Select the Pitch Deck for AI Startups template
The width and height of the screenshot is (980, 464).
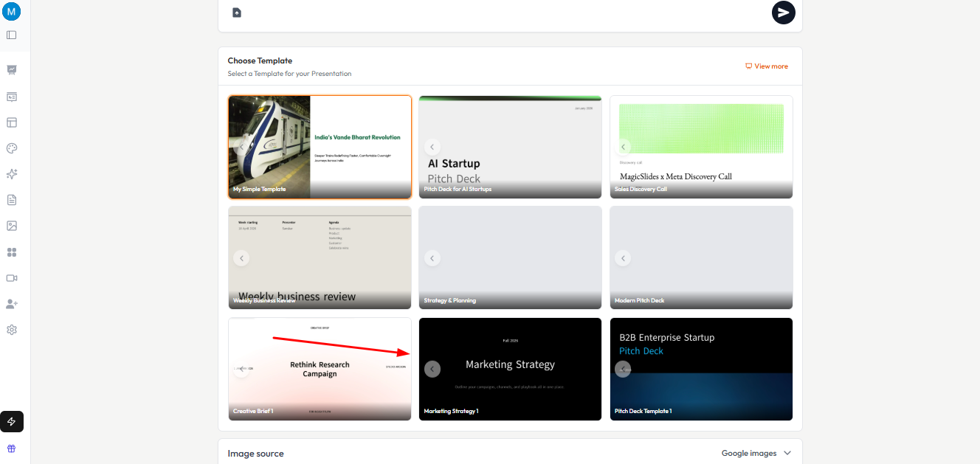(510, 147)
